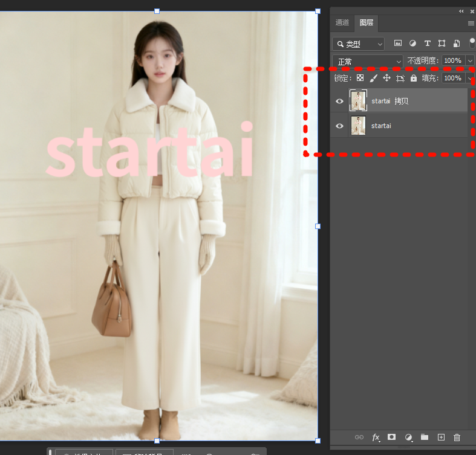
Task: Collapse the panel with double-arrow button
Action: [461, 11]
